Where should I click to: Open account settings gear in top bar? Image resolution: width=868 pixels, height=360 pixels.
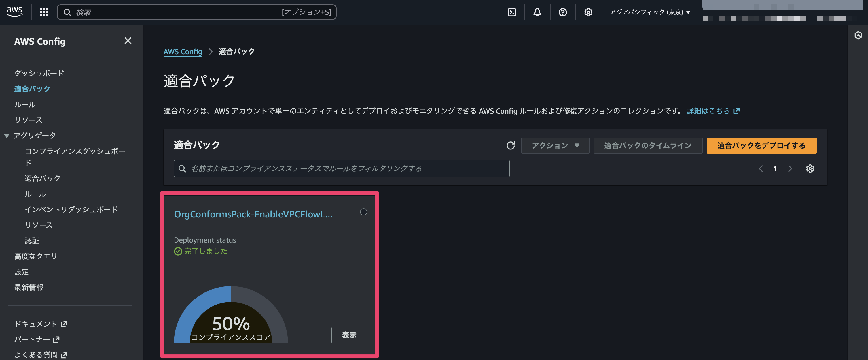[x=588, y=12]
